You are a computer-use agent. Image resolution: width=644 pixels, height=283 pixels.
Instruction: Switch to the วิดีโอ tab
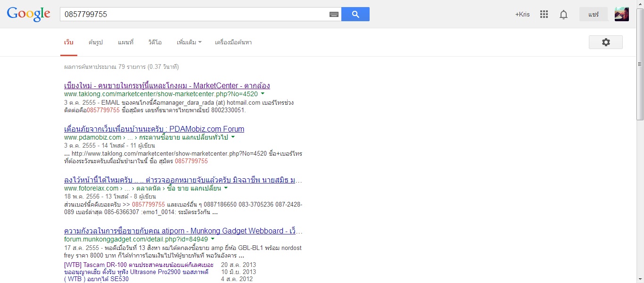pos(155,42)
